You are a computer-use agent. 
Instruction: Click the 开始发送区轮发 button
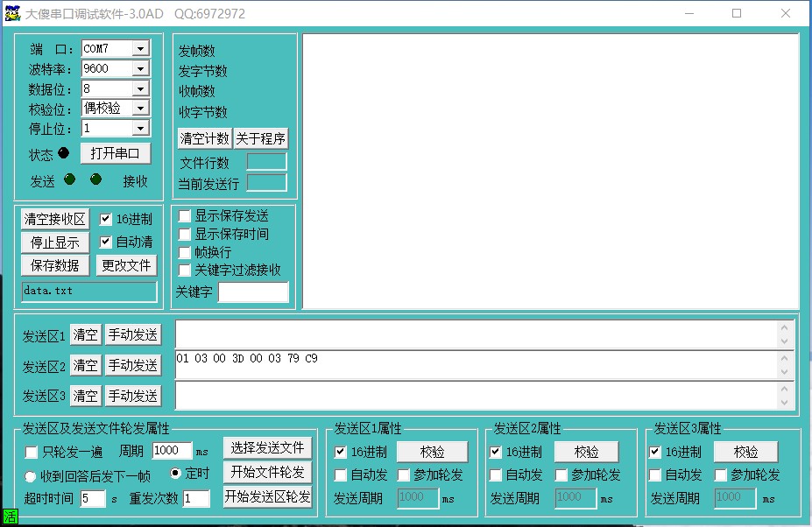tap(268, 497)
